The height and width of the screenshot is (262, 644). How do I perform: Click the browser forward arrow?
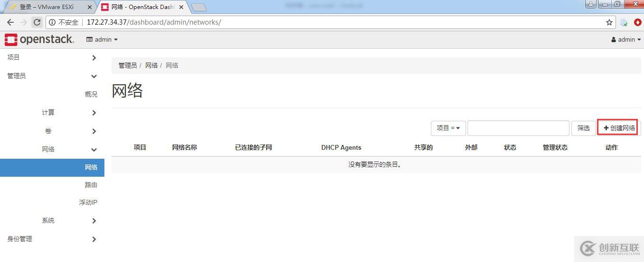24,22
